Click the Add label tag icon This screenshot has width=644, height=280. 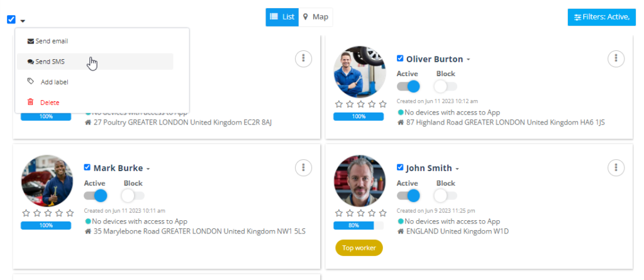point(30,81)
